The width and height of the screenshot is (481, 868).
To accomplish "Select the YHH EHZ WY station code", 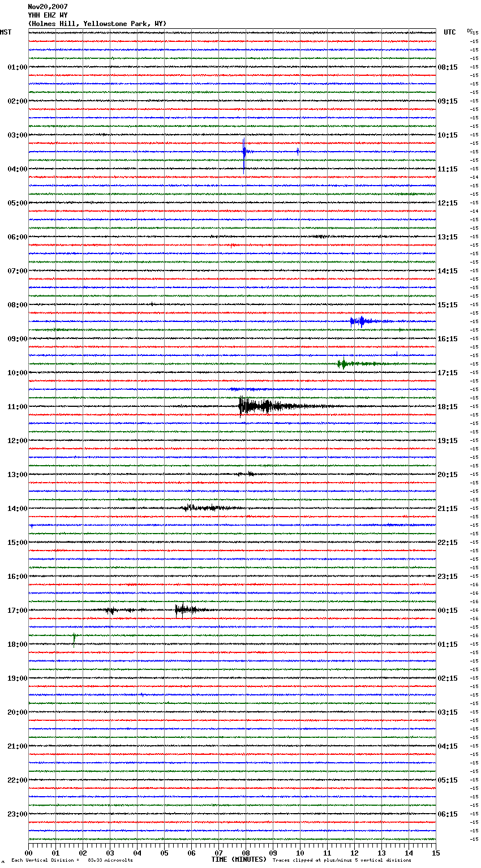I will click(x=48, y=15).
